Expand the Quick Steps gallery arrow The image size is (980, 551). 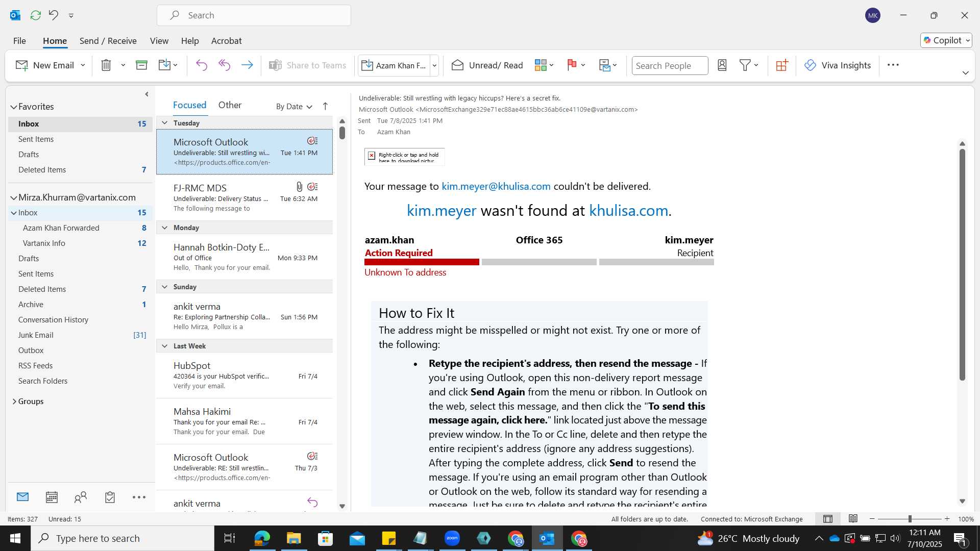(434, 65)
